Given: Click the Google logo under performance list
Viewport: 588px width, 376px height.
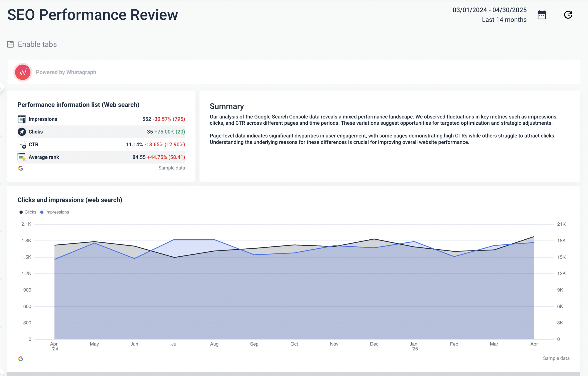Looking at the screenshot, I should 21,168.
